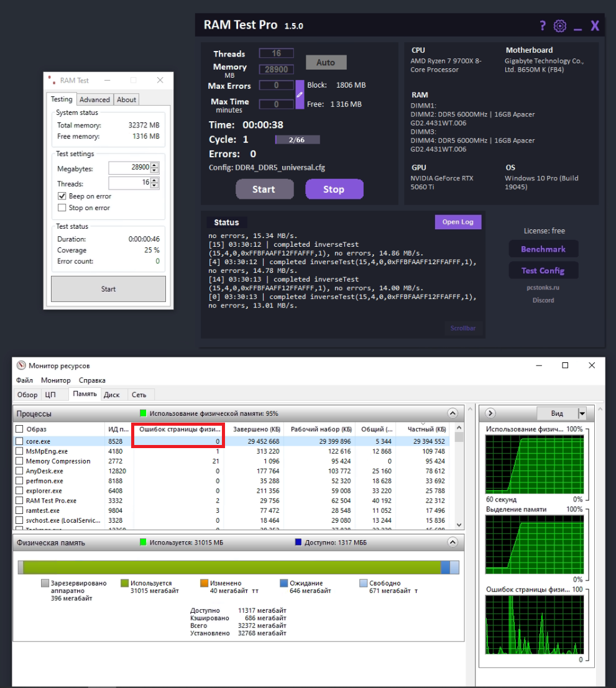Click the Scrollbar label in Status panel

click(x=462, y=328)
